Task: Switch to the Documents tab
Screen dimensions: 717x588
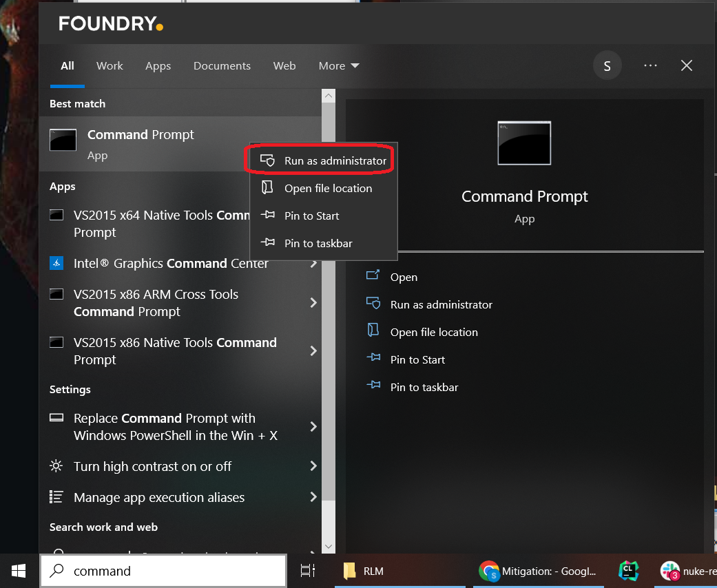Action: (x=222, y=66)
